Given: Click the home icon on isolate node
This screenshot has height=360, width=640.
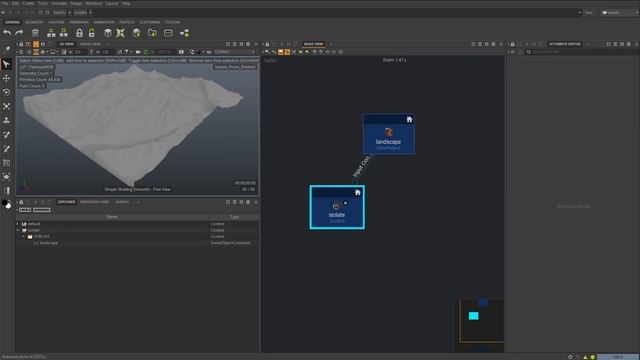Looking at the screenshot, I should click(x=358, y=192).
